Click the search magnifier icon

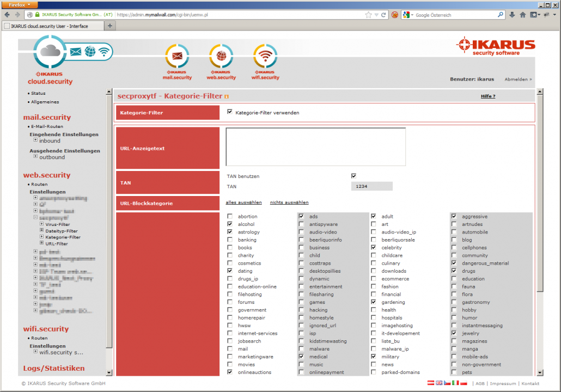500,15
